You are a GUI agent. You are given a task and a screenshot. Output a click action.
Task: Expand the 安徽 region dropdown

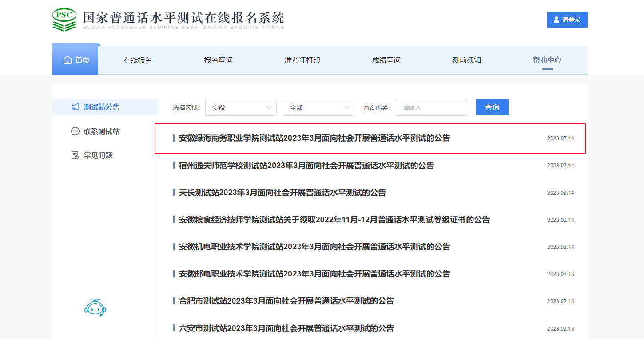coord(241,108)
